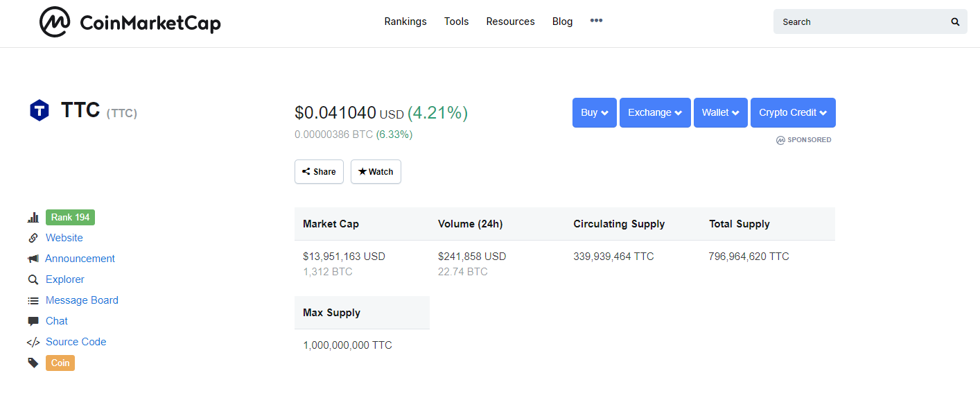Click the $13,951,163 USD value

[x=344, y=257]
